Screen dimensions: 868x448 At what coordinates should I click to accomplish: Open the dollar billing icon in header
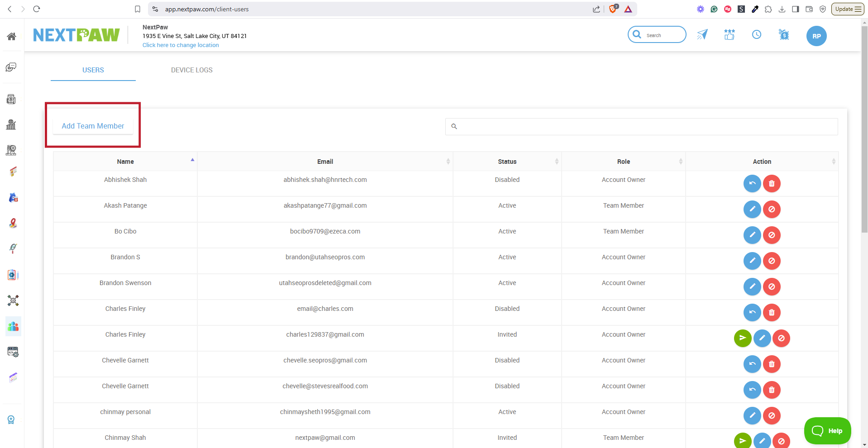click(x=784, y=34)
